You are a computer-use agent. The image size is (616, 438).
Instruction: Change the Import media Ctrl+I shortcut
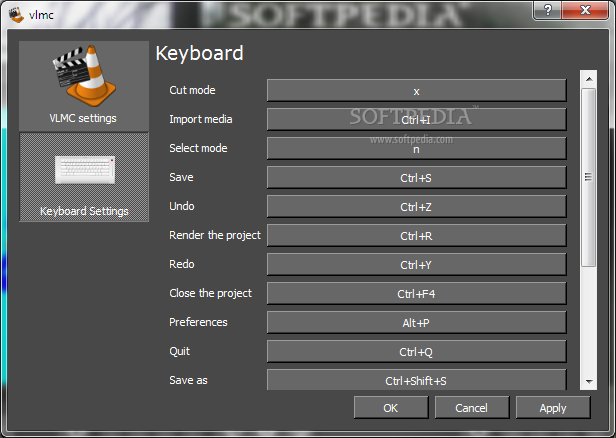click(416, 119)
